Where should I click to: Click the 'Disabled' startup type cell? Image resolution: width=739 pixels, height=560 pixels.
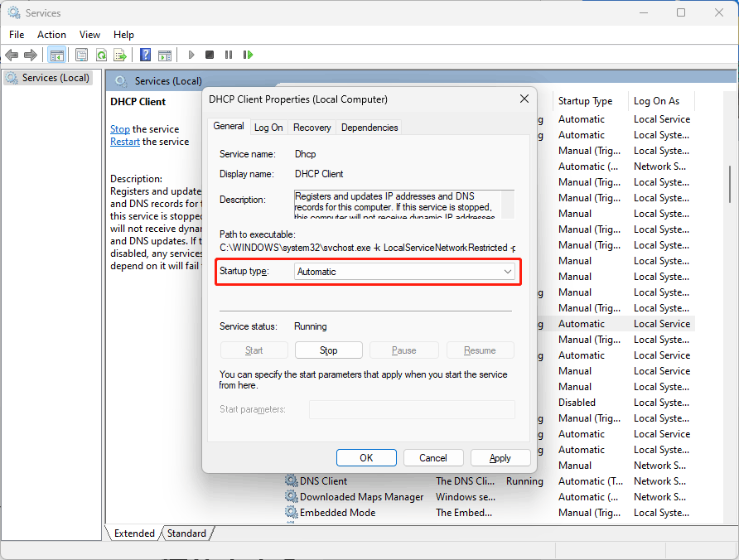(577, 403)
